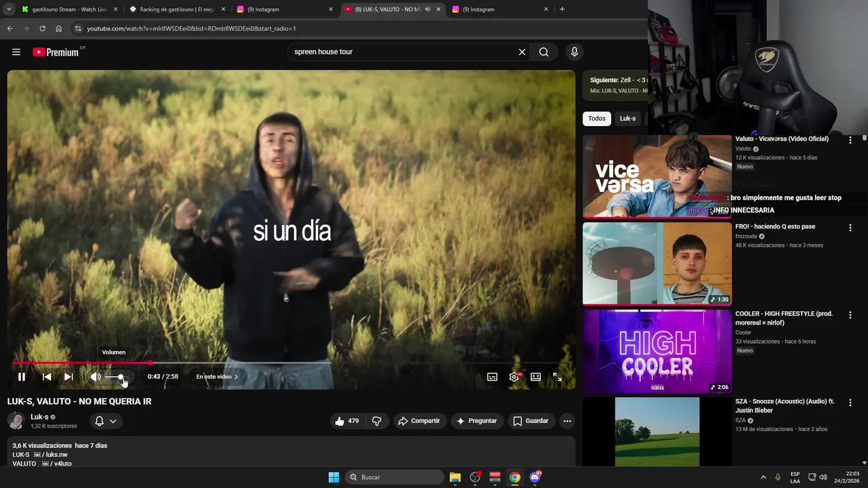Screen dimensions: 868x488
Task: Go to browser home page
Action: [58, 28]
